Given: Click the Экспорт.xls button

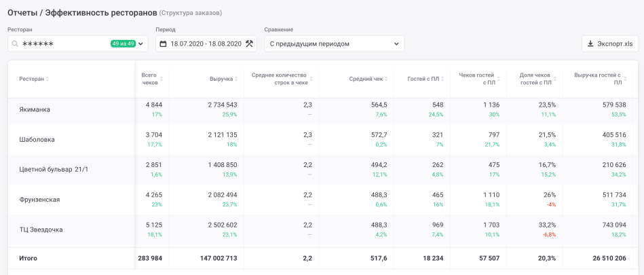Looking at the screenshot, I should 609,44.
